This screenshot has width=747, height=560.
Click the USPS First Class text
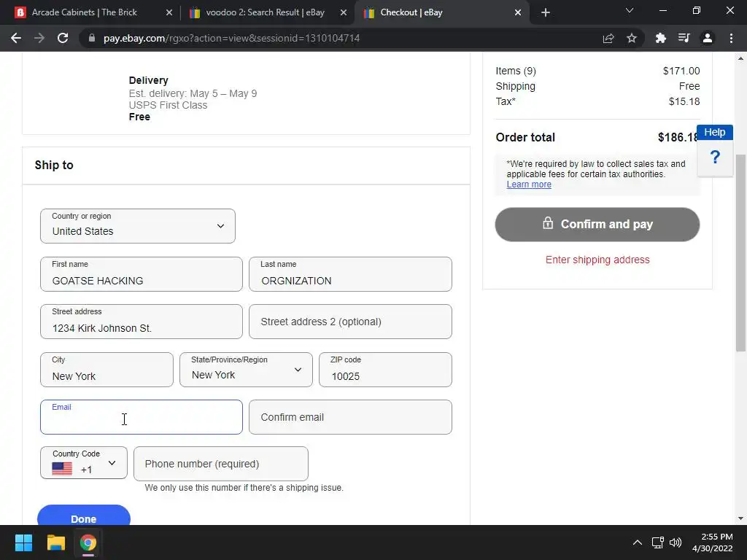[x=168, y=105]
